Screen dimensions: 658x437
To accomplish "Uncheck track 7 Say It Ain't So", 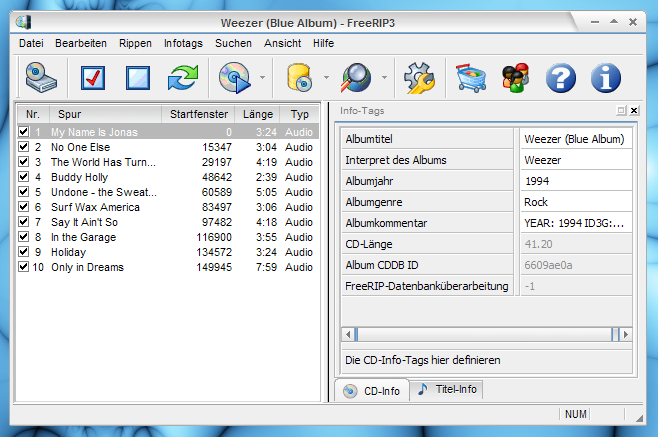I will pyautogui.click(x=24, y=222).
